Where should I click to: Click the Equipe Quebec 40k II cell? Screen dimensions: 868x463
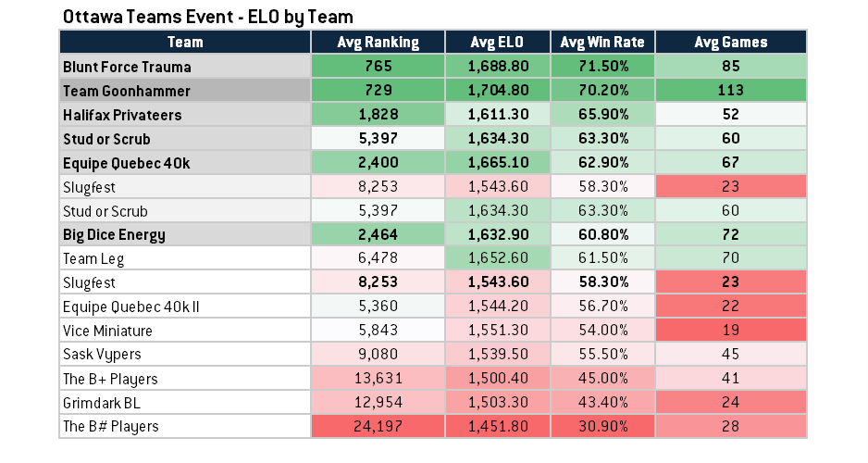130,307
